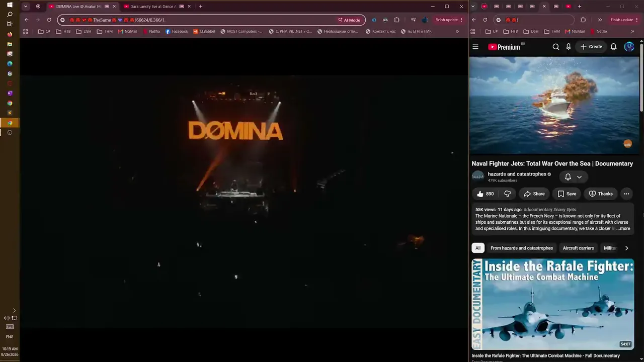Open extensions puzzle icon in right browser

point(583,20)
